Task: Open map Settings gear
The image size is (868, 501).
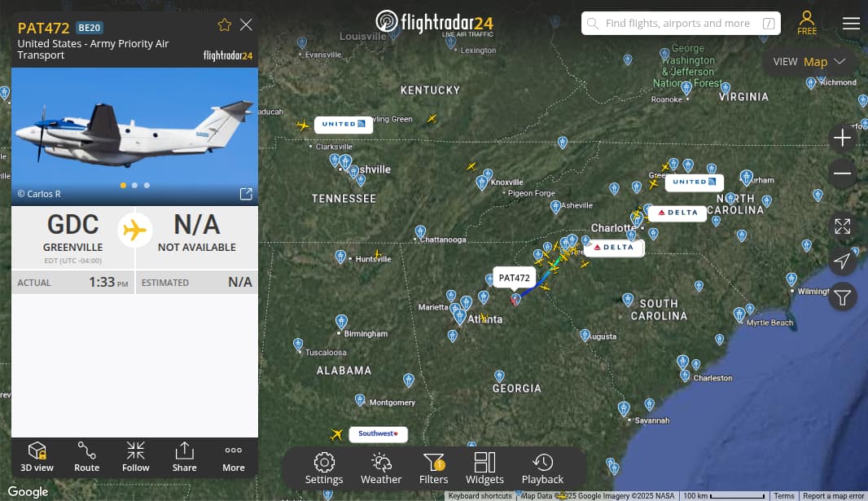Action: (324, 468)
